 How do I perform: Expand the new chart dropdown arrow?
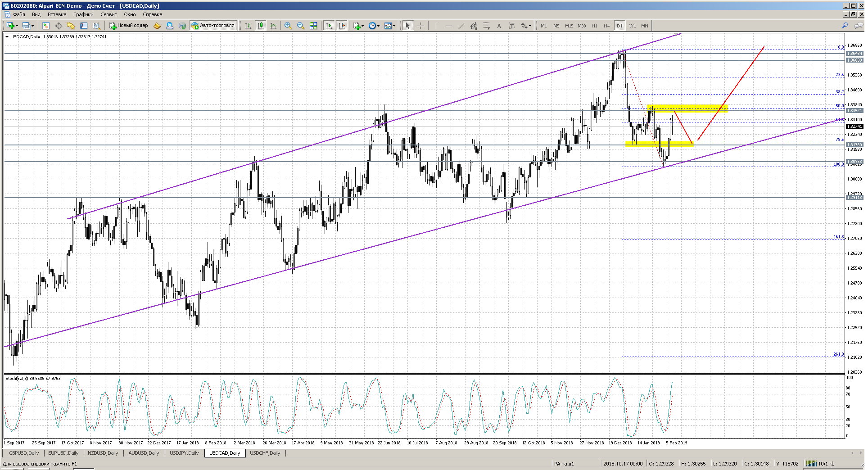tap(17, 26)
